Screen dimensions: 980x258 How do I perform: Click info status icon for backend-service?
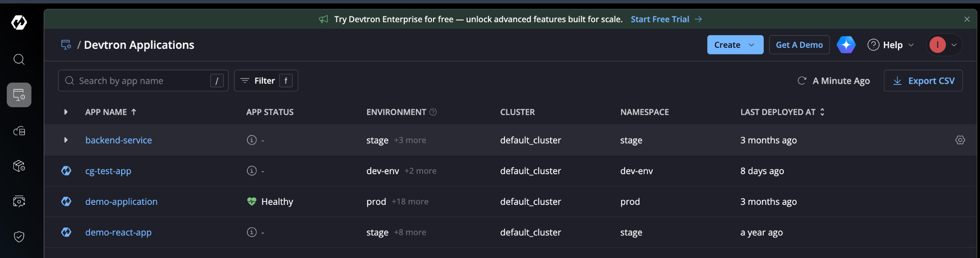tap(252, 140)
